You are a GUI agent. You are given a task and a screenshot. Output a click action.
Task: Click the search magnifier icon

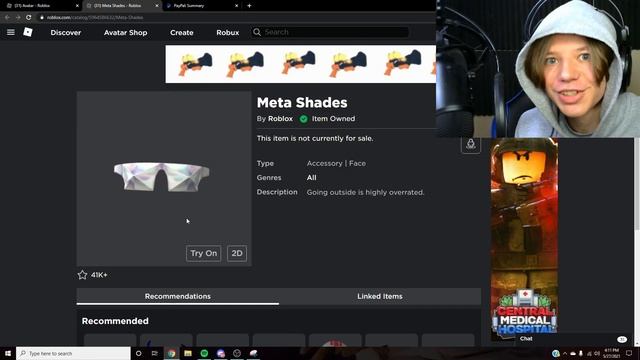(x=257, y=32)
